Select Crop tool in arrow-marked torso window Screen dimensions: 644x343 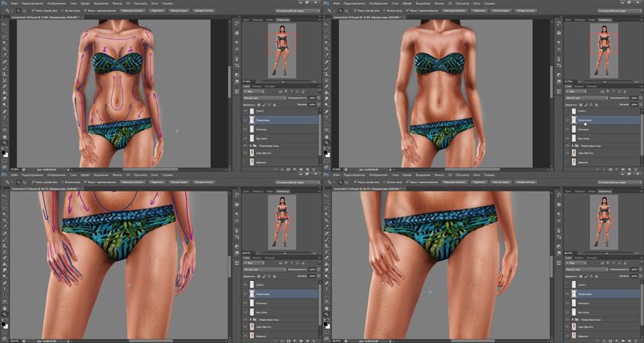(5, 48)
